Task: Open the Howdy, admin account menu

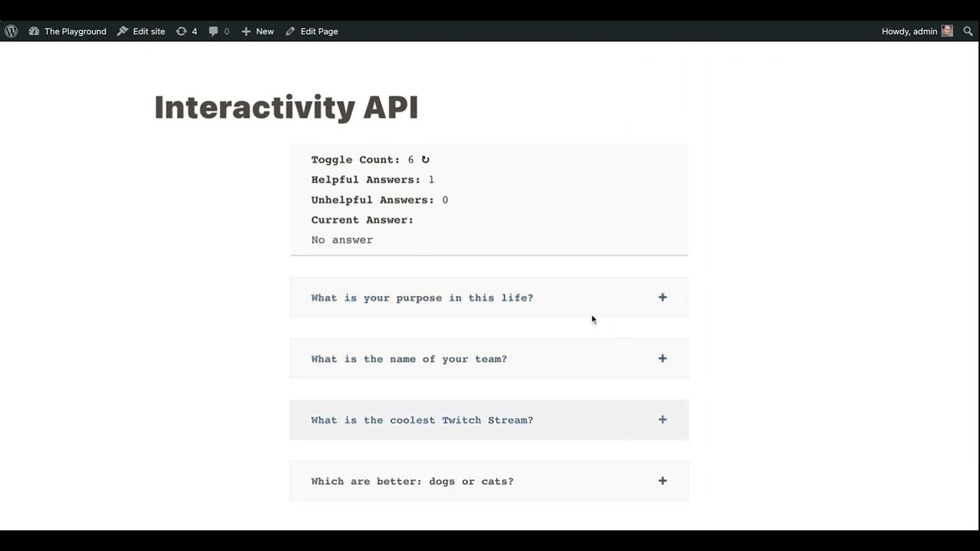Action: point(917,31)
